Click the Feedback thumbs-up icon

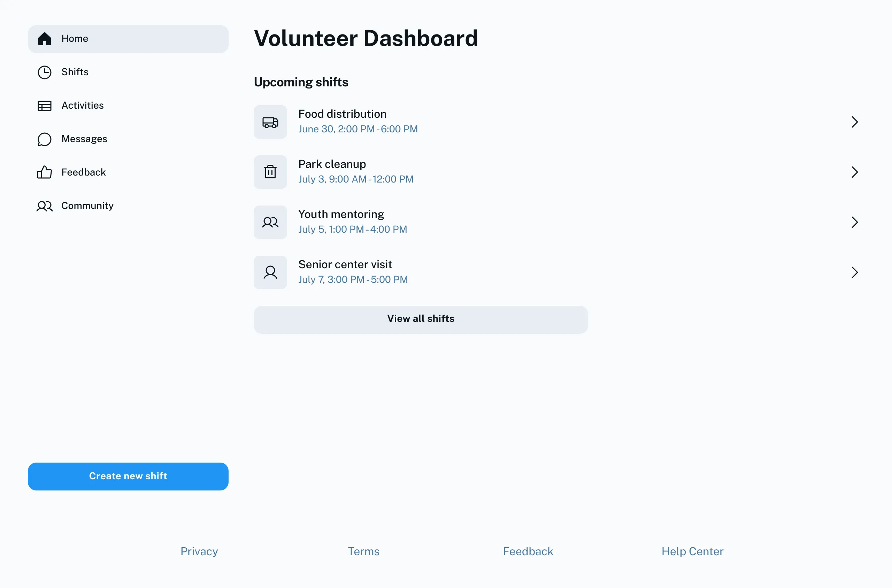click(x=44, y=172)
